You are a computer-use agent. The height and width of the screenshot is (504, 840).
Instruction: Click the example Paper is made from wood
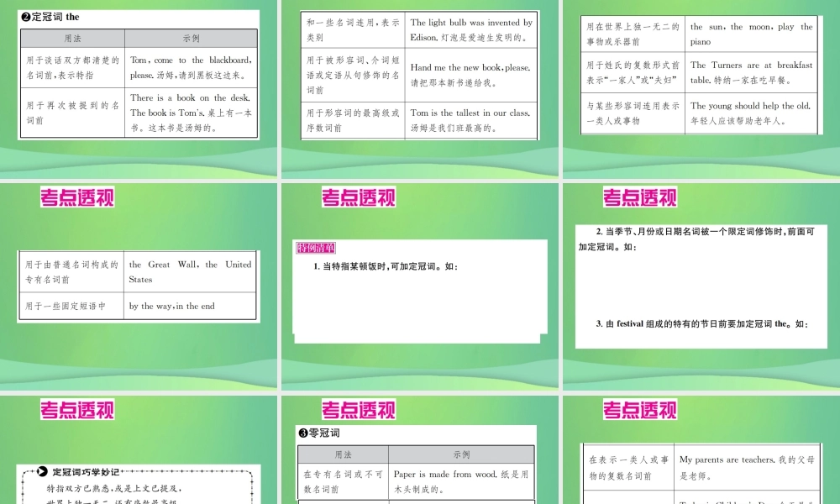[461, 482]
